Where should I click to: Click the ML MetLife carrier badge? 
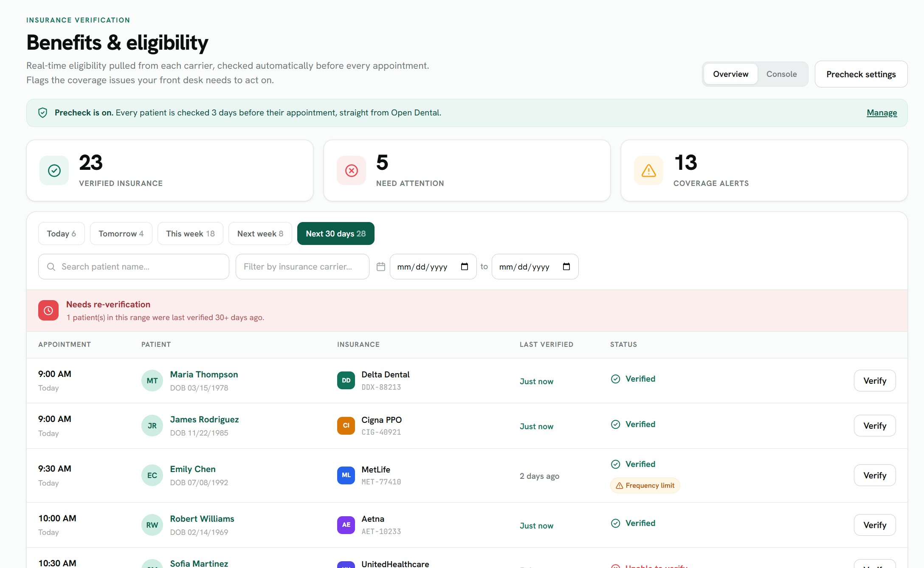tap(346, 475)
